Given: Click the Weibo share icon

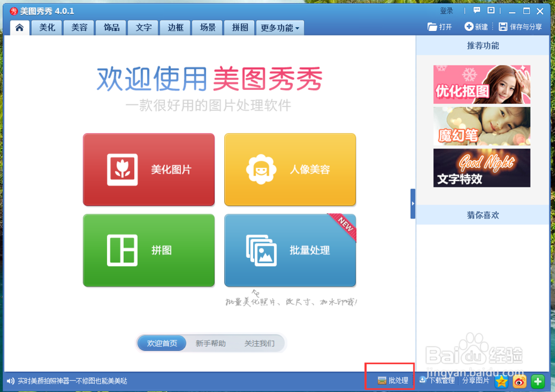Looking at the screenshot, I should [519, 381].
